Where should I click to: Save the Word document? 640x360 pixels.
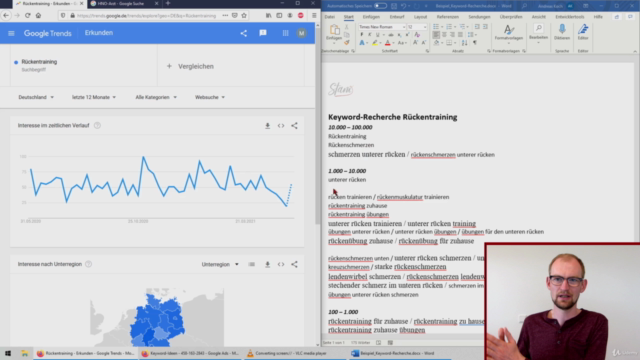tap(394, 6)
